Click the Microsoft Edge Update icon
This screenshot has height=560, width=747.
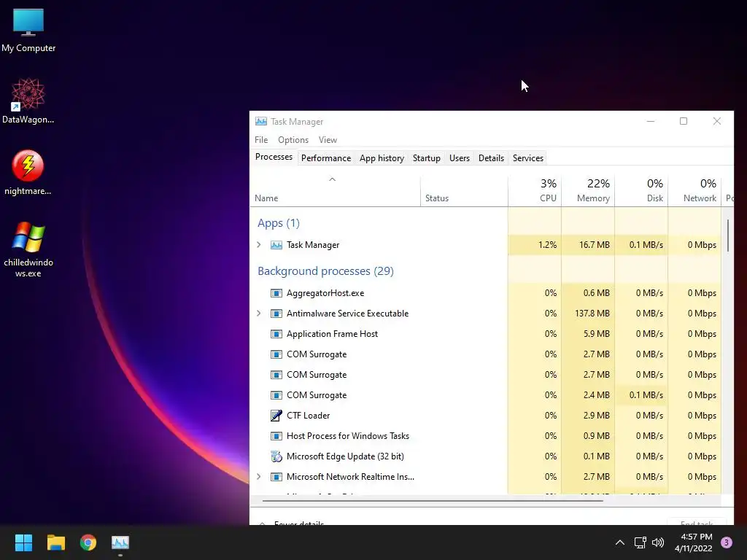point(276,456)
